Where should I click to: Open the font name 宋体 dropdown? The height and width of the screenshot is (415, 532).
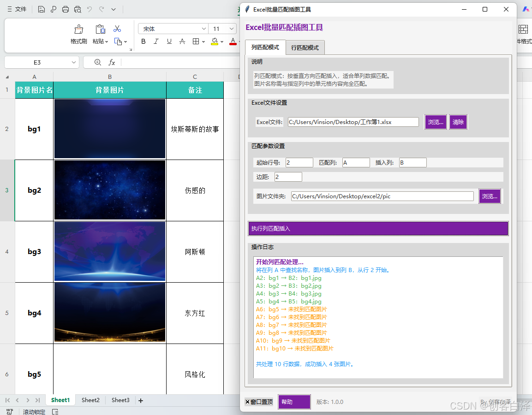click(x=203, y=29)
